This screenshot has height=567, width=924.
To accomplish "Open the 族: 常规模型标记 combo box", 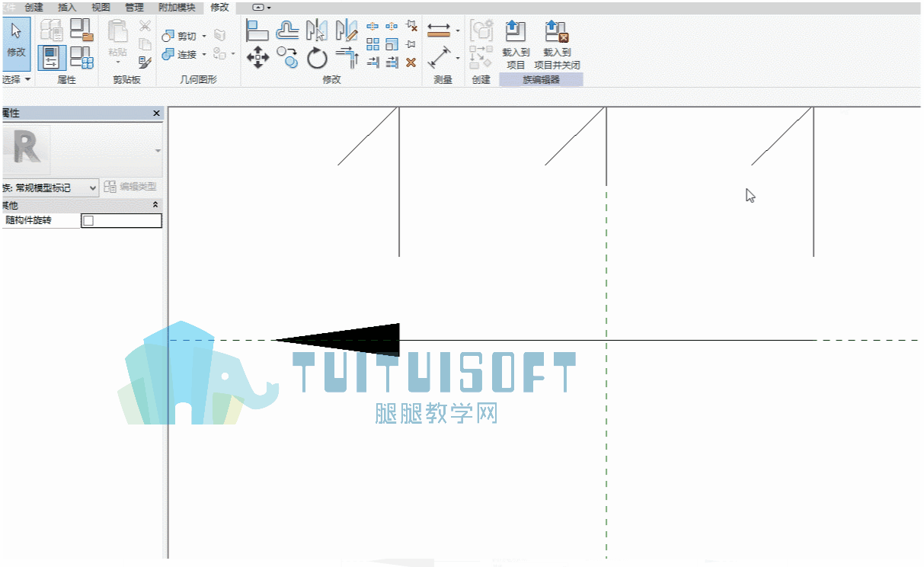I will (50, 187).
